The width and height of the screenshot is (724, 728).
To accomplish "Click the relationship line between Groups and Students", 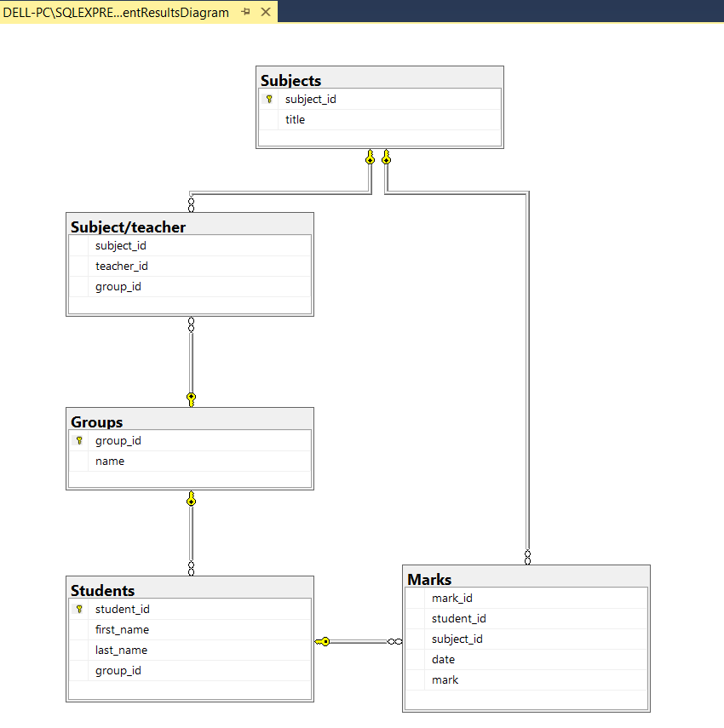I will click(191, 532).
